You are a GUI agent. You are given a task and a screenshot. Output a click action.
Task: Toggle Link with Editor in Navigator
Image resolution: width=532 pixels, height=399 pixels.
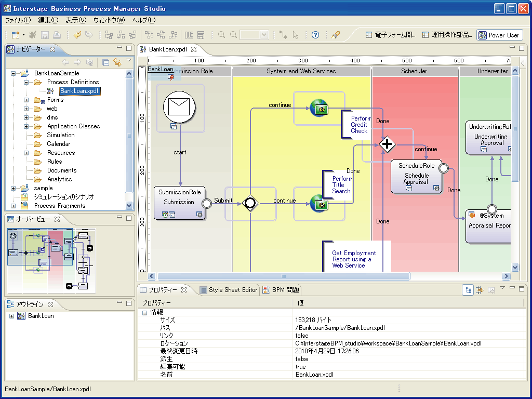click(x=117, y=62)
